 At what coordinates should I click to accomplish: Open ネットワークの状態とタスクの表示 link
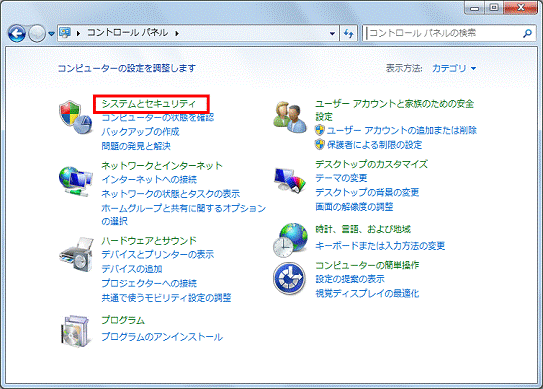(x=171, y=194)
